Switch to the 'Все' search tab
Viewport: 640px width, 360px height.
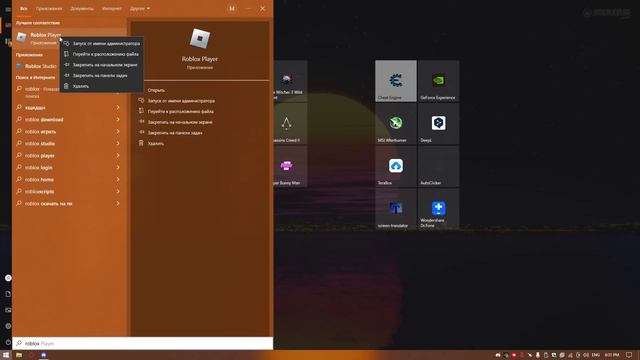tap(24, 8)
